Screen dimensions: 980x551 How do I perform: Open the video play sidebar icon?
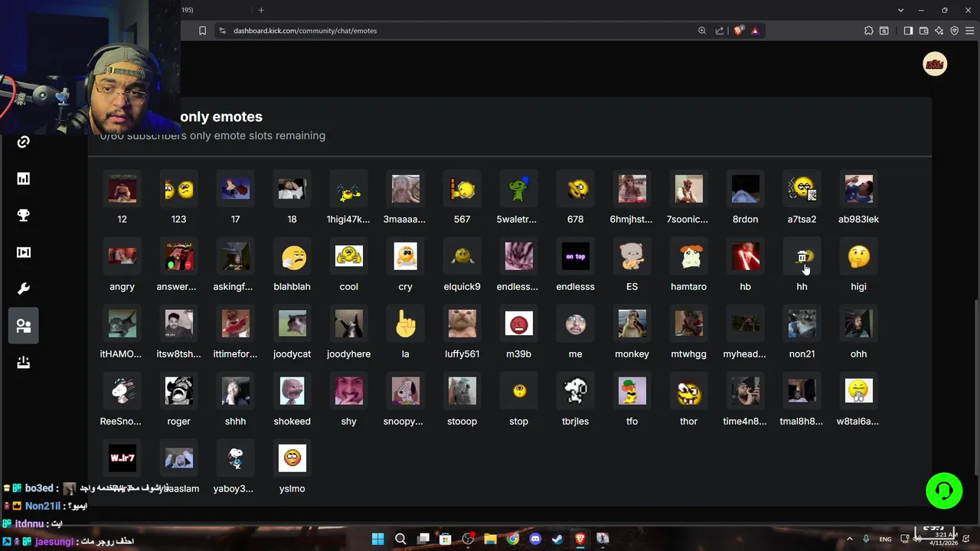[x=24, y=252]
